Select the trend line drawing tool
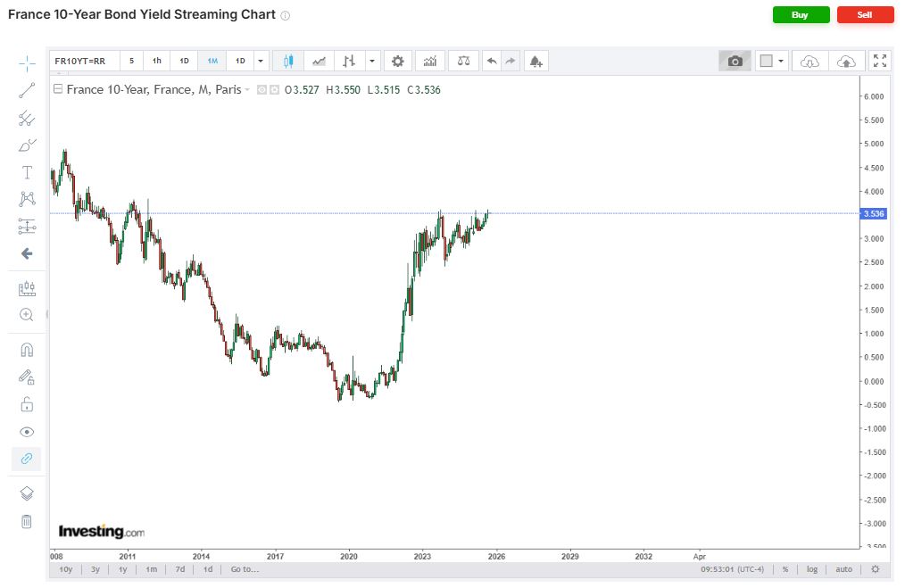 (x=27, y=90)
